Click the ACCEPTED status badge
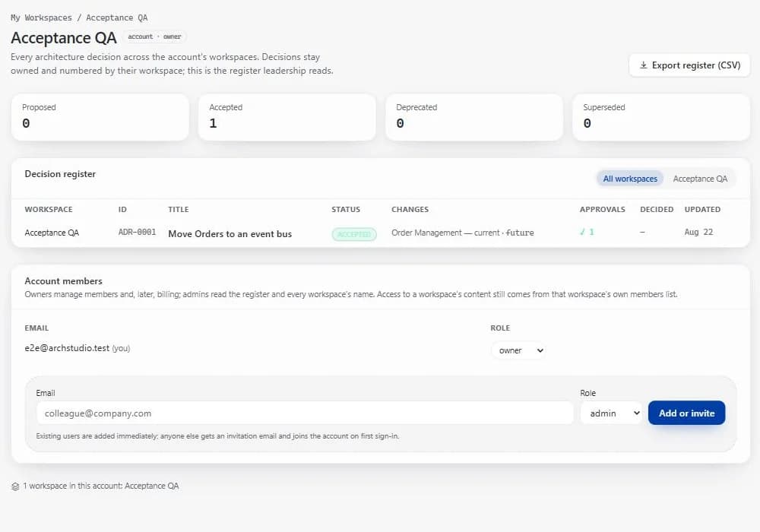Screen dimensions: 760x532 [x=354, y=235]
